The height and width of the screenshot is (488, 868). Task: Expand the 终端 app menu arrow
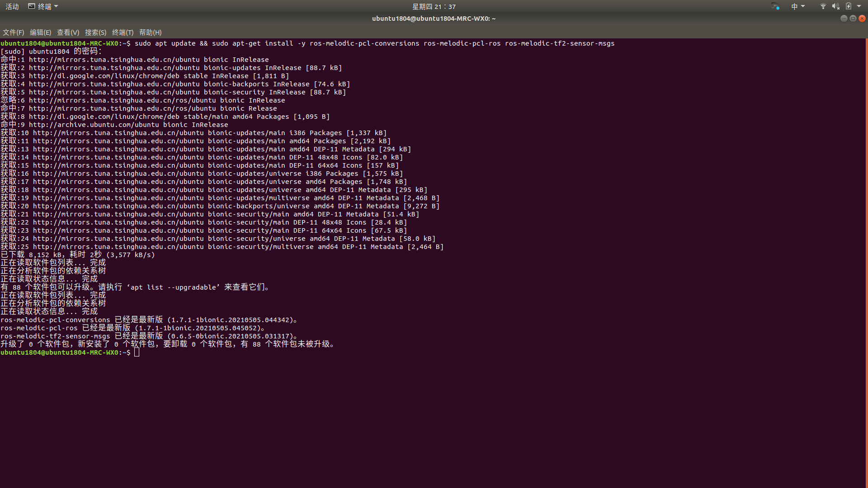click(56, 6)
